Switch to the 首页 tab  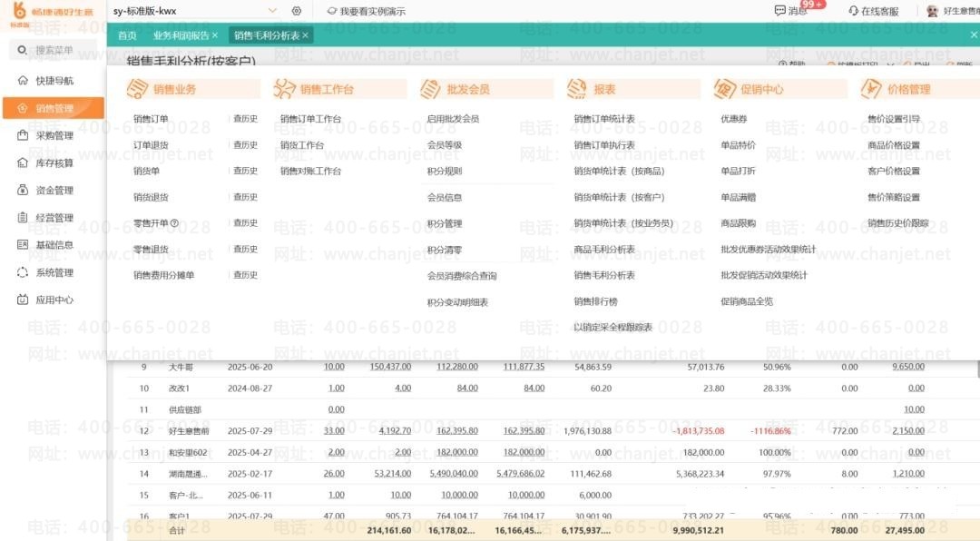127,35
